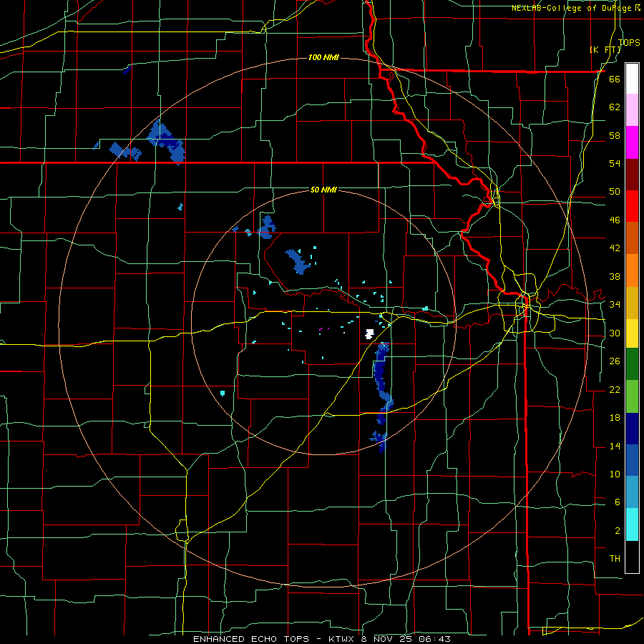Select the dark green legend swatch

(x=632, y=364)
